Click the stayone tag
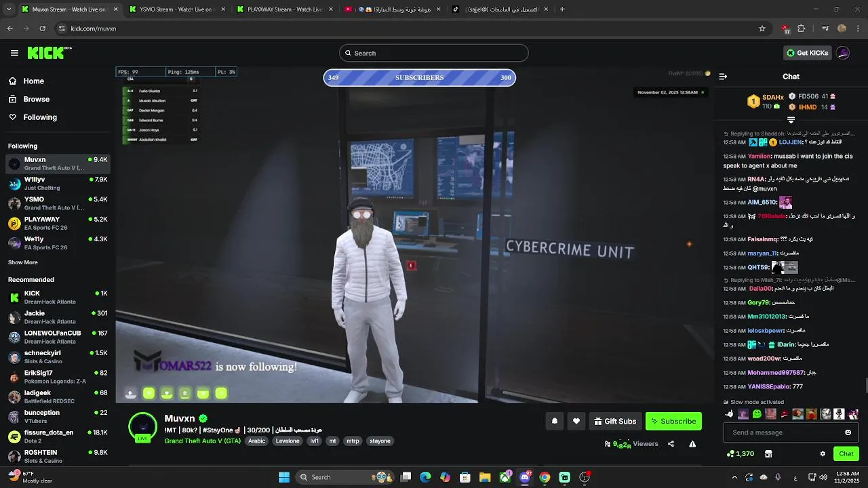The width and height of the screenshot is (868, 488). [x=380, y=441]
